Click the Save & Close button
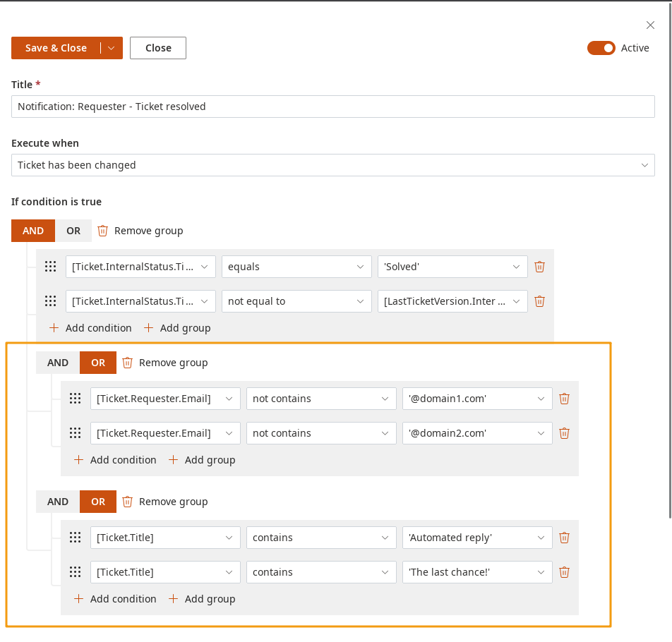 56,48
